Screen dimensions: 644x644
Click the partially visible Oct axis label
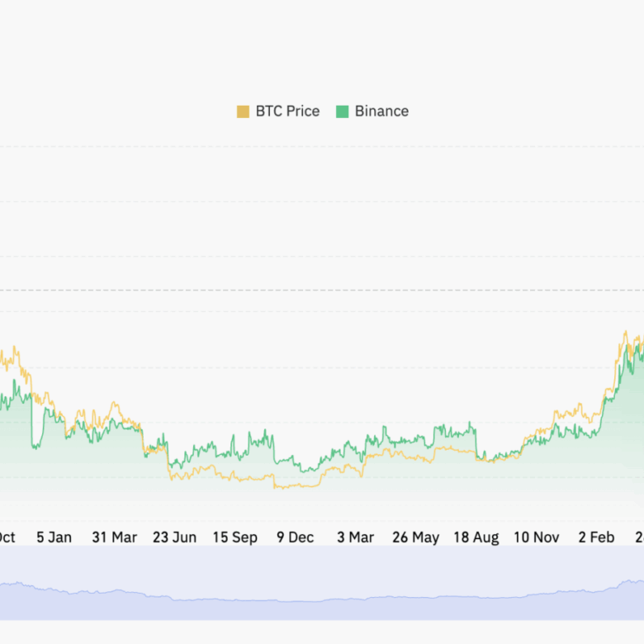point(7,537)
